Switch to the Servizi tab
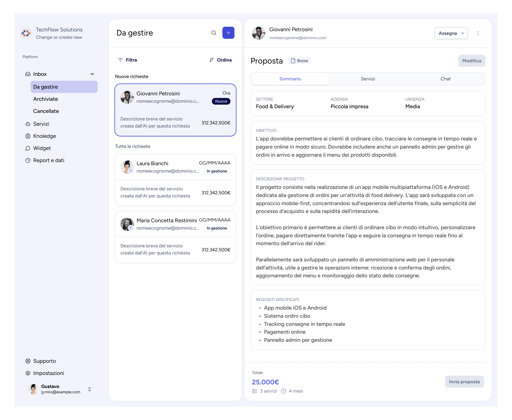512x420 pixels. coord(367,79)
